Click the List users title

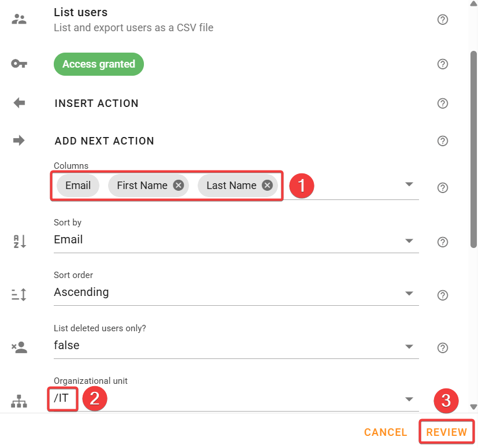(81, 12)
